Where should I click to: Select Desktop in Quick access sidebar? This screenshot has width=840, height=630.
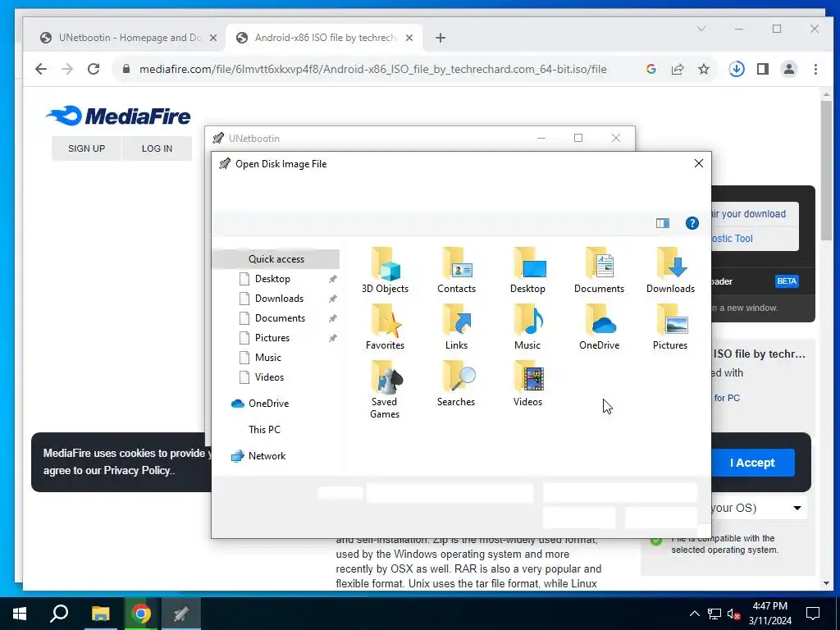(x=272, y=279)
